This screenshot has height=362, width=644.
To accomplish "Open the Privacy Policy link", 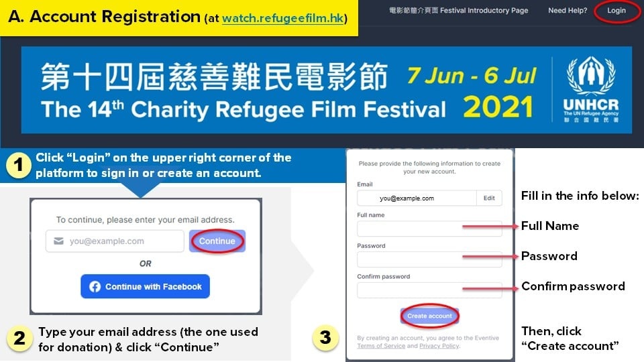I will [x=439, y=346].
